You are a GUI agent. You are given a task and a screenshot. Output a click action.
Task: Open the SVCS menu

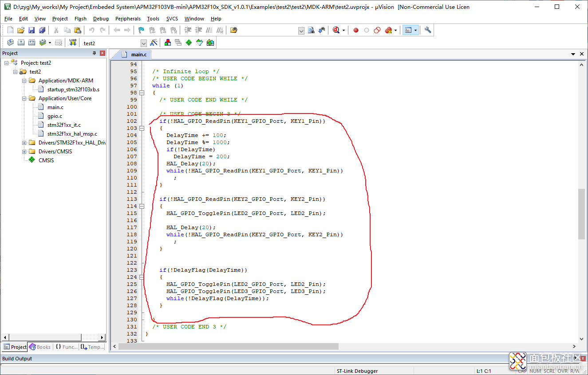pyautogui.click(x=172, y=19)
